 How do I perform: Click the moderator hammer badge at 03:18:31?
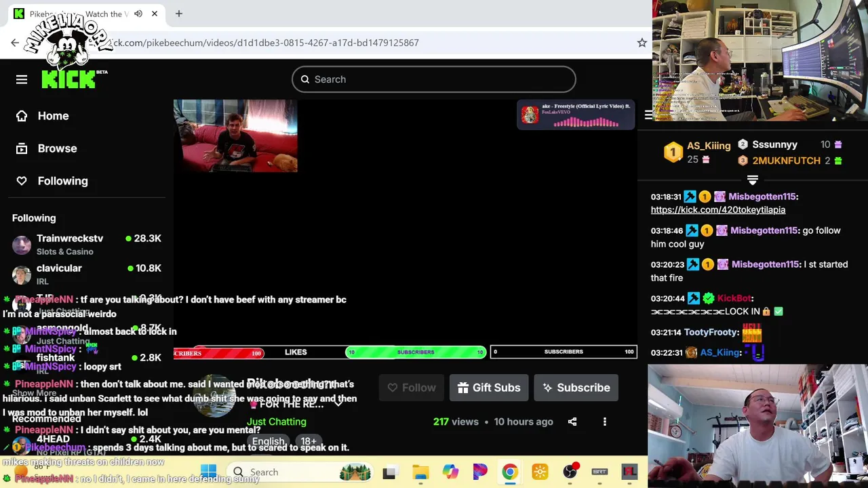(x=690, y=197)
